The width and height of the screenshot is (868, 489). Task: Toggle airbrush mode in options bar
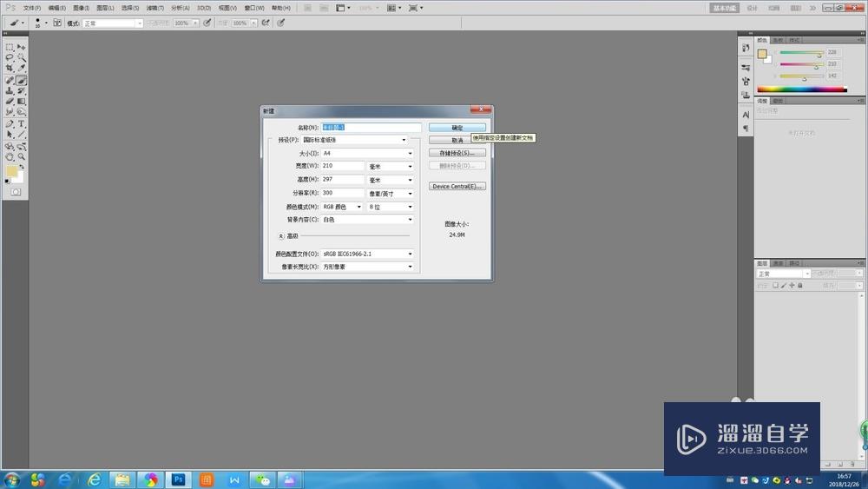click(x=266, y=23)
